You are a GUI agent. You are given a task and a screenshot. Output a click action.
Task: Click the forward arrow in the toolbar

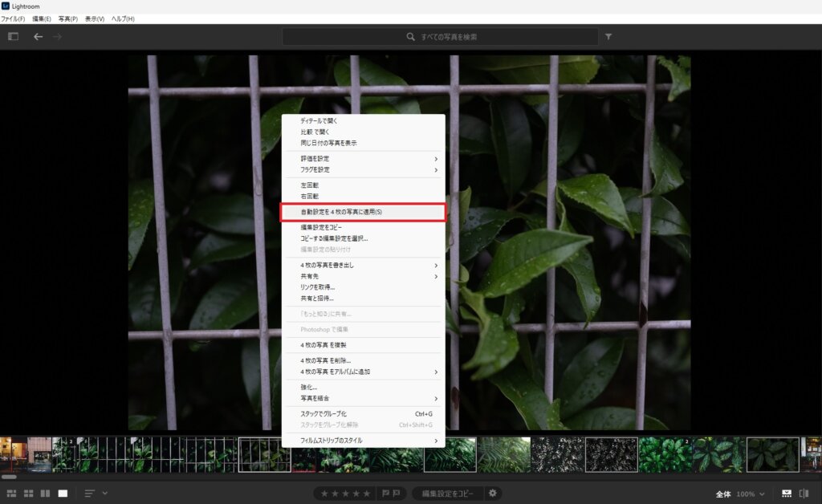click(x=57, y=37)
